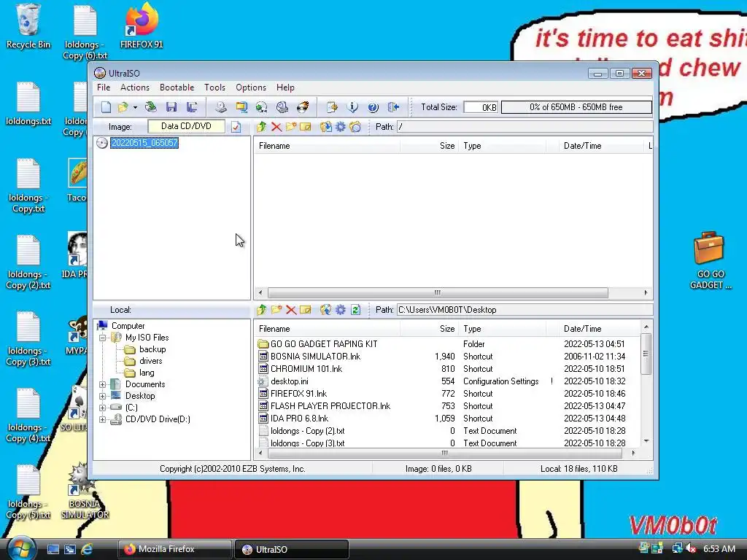This screenshot has width=747, height=560.
Task: Expand the (C:) drive tree node
Action: [x=102, y=408]
